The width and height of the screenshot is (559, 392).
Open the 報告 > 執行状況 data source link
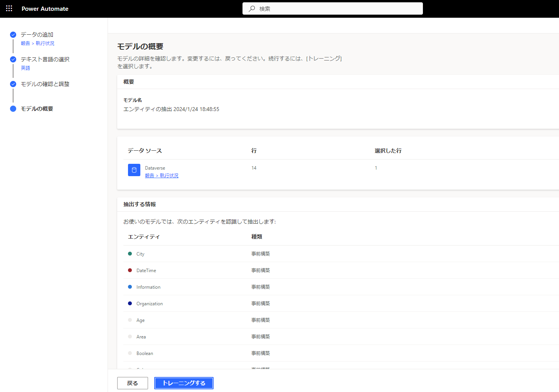pos(162,176)
